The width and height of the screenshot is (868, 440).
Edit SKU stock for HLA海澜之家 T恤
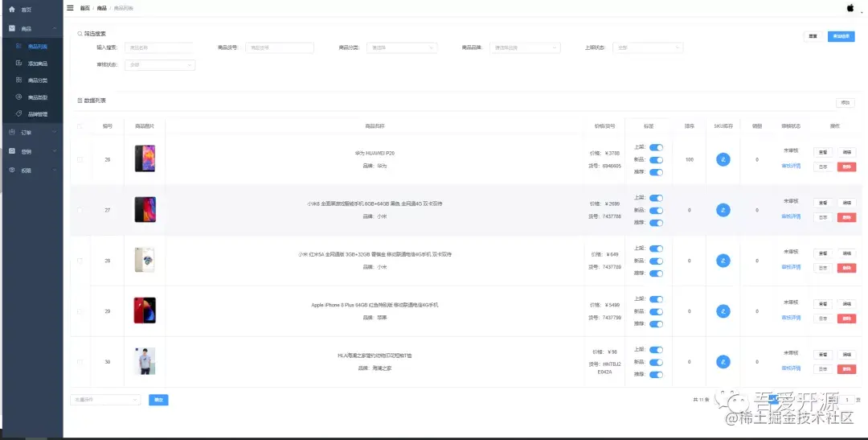[x=723, y=362]
